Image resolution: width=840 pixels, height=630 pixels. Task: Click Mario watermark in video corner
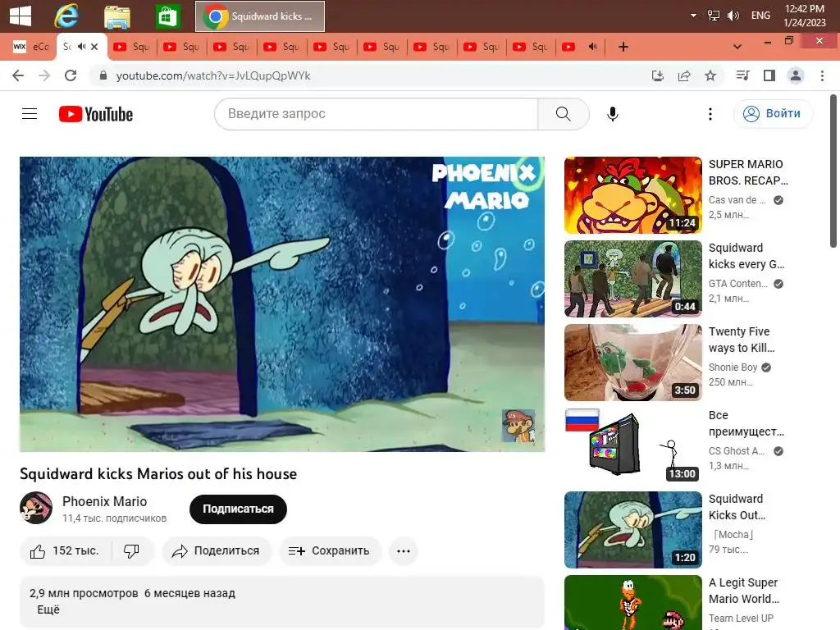[x=518, y=426]
